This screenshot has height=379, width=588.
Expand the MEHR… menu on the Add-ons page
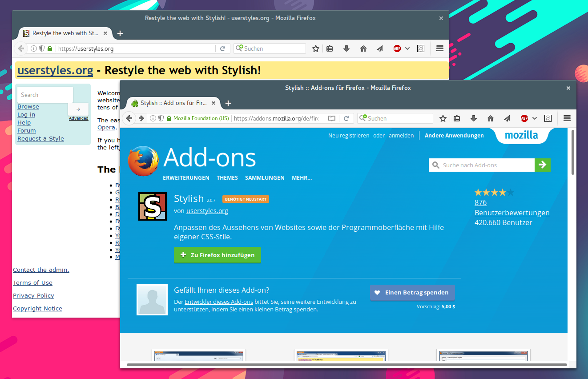(302, 177)
